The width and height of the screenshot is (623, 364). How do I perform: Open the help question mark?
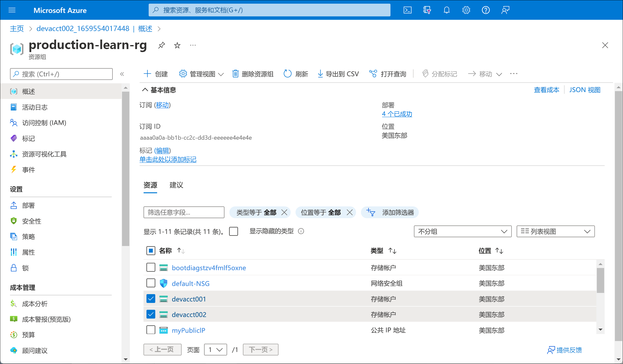486,10
